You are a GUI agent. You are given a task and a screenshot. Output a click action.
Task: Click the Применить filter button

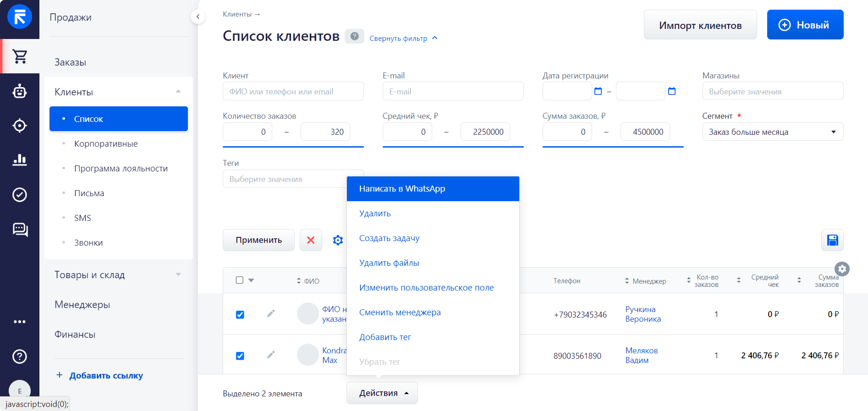[258, 240]
